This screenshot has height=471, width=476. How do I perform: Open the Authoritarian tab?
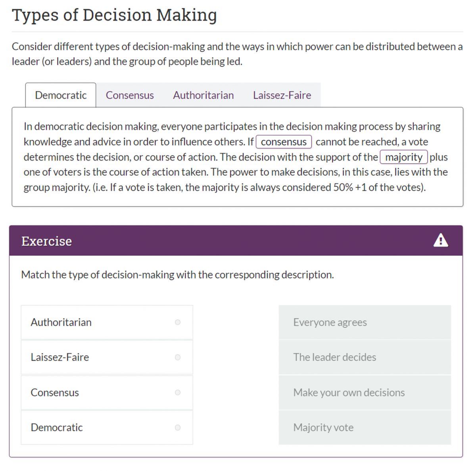pos(203,95)
